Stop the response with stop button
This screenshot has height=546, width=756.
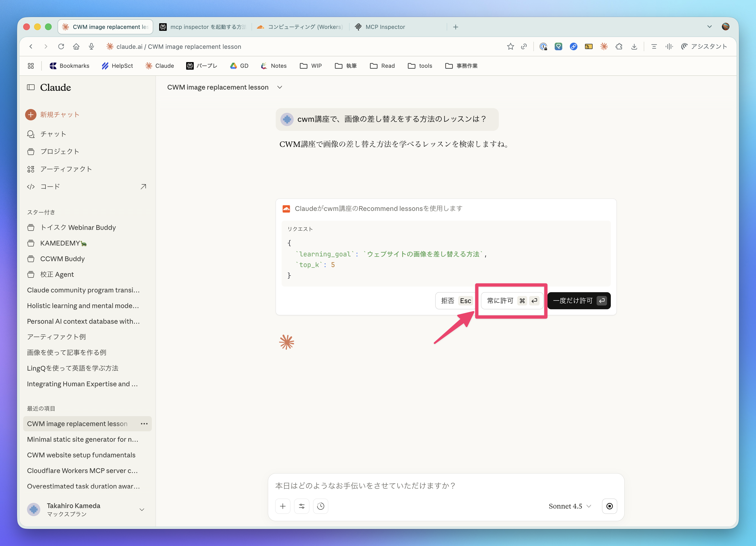(609, 506)
